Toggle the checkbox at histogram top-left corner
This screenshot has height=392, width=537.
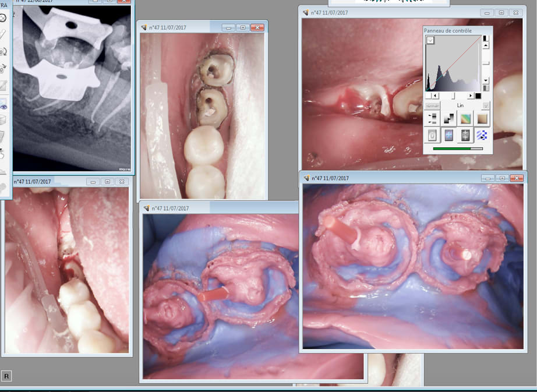[x=430, y=40]
